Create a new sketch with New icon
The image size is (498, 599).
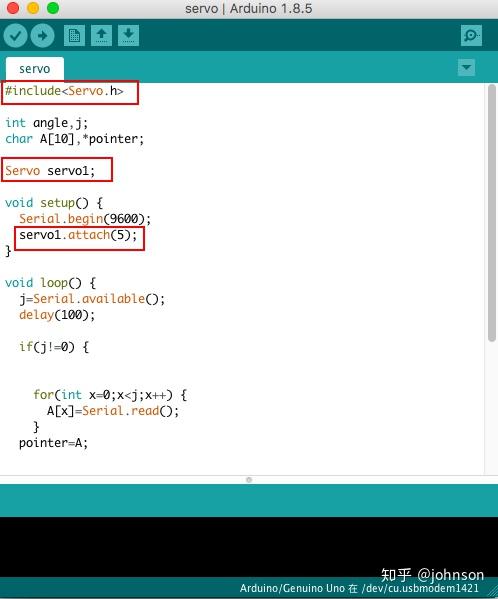74,36
